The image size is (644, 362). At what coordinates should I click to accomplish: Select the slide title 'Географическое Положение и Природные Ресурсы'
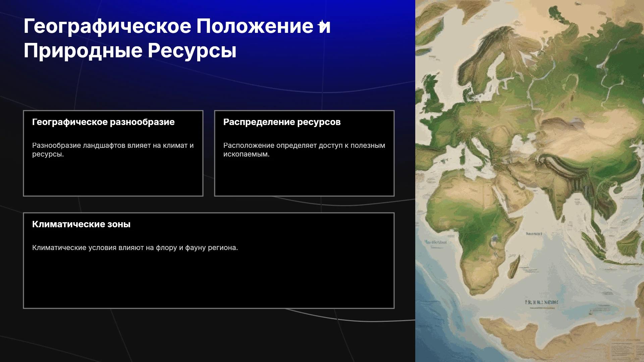pos(177,38)
